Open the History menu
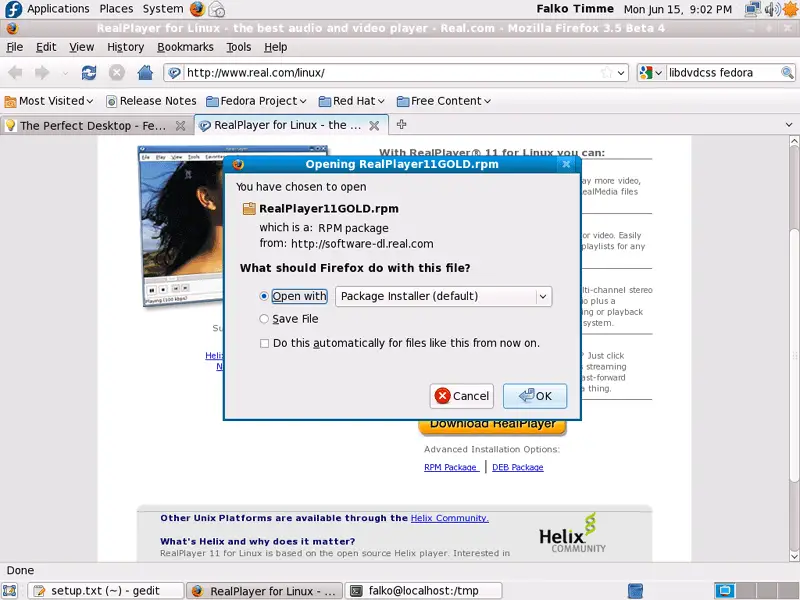Image resolution: width=800 pixels, height=600 pixels. [126, 47]
